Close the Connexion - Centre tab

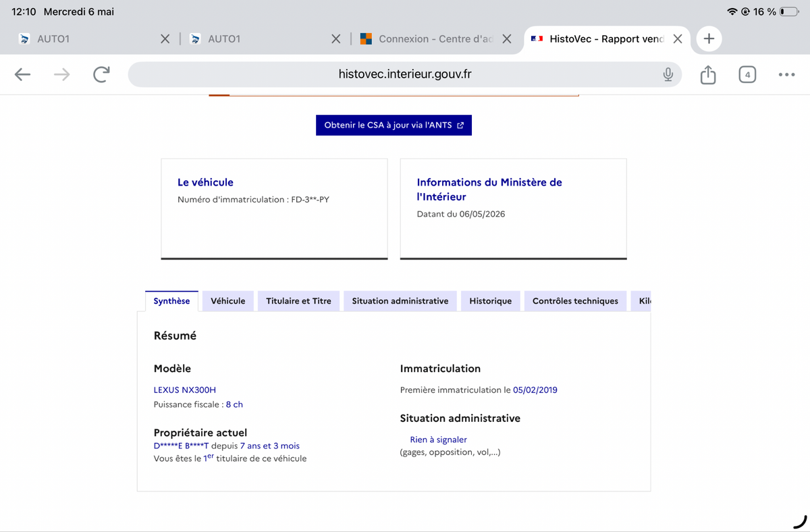pyautogui.click(x=507, y=39)
